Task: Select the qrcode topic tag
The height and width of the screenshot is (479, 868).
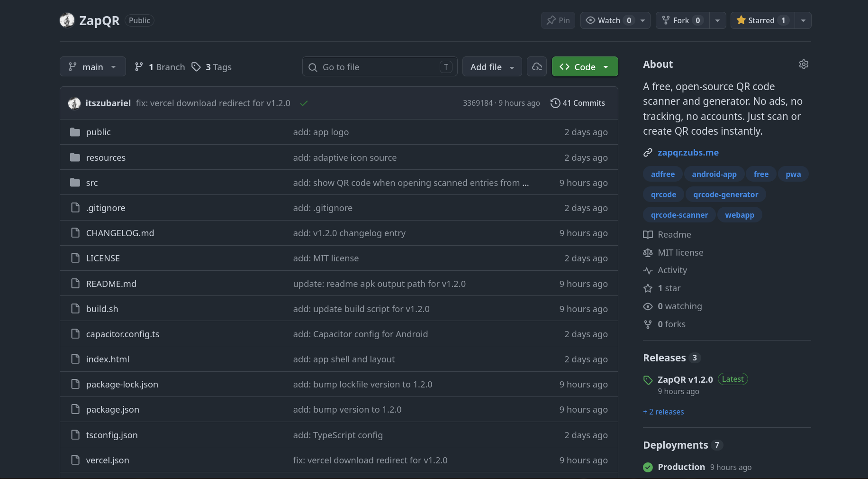Action: [663, 194]
